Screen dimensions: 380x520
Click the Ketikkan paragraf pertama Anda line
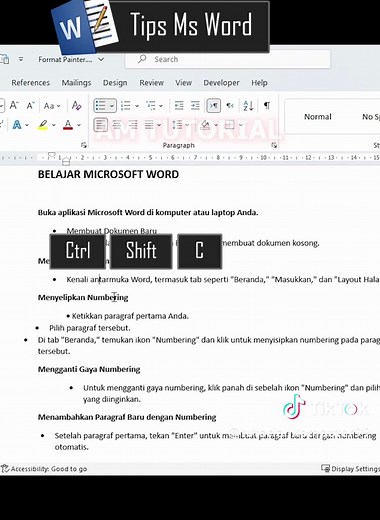(130, 316)
